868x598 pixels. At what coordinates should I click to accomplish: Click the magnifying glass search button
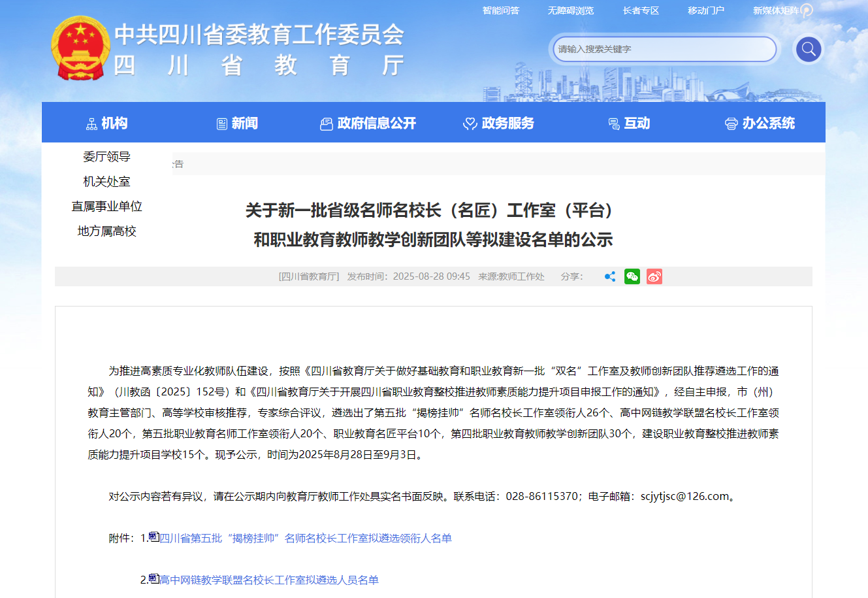pyautogui.click(x=808, y=49)
